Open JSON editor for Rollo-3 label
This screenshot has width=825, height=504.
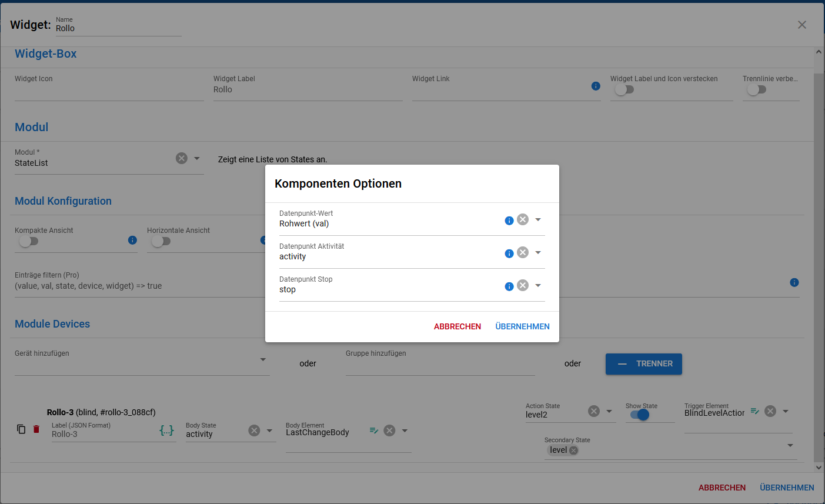(167, 430)
